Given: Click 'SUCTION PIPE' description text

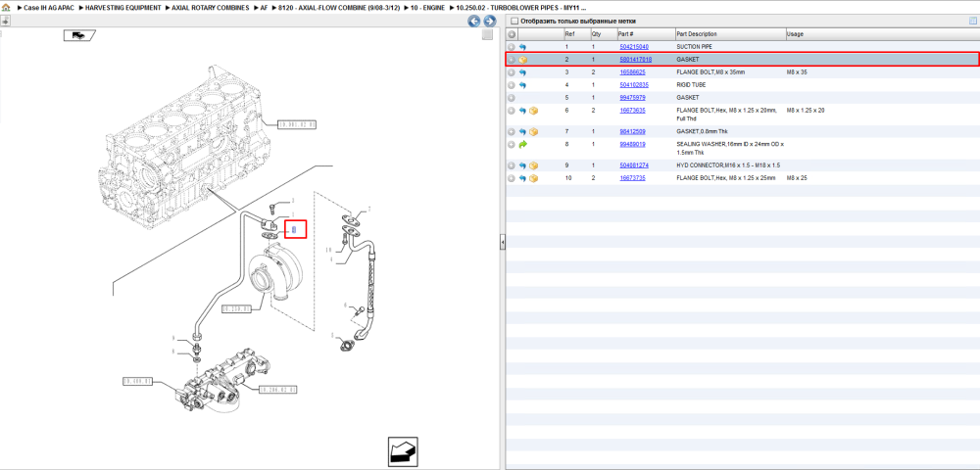Looking at the screenshot, I should (x=694, y=47).
